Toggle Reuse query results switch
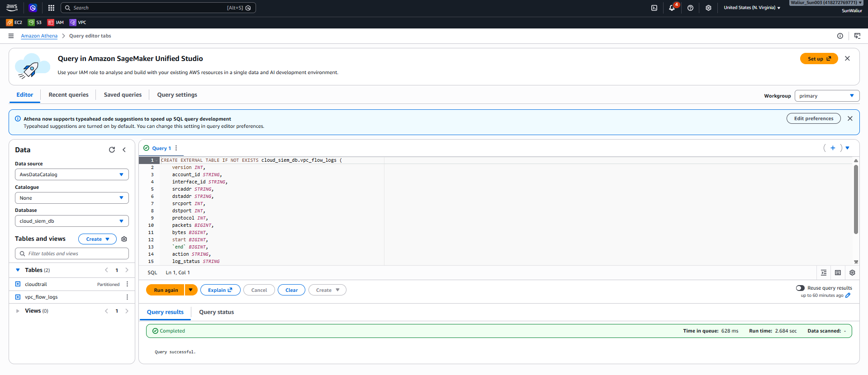868x375 pixels. click(800, 288)
